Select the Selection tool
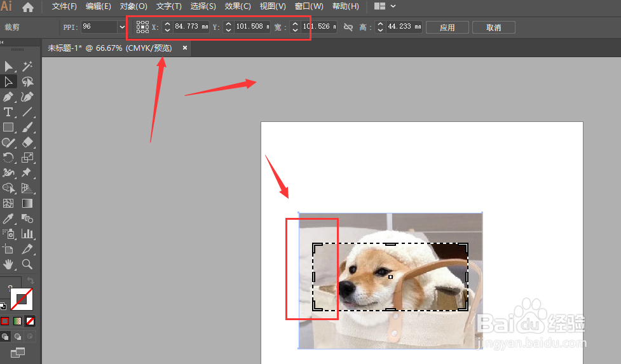Screen dimensions: 621x364 pos(8,66)
